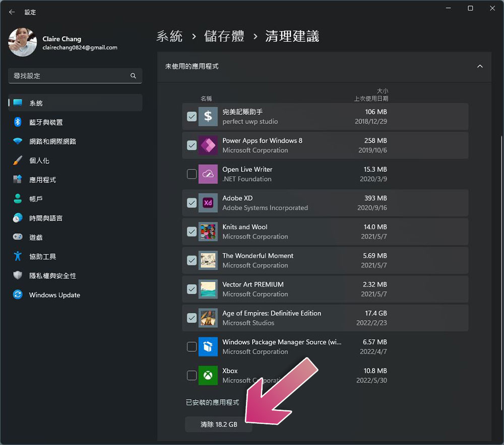504x445 pixels.
Task: Click the Age of Empires app icon
Action: point(208,318)
